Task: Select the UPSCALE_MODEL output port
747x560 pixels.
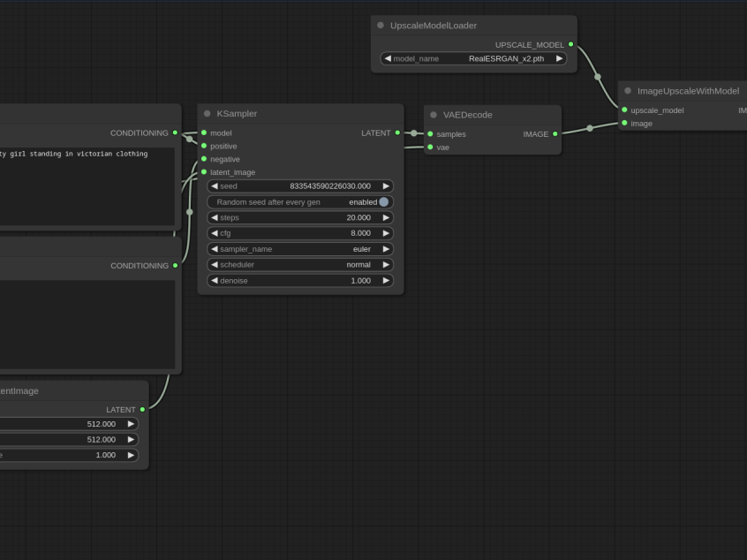Action: (x=570, y=44)
